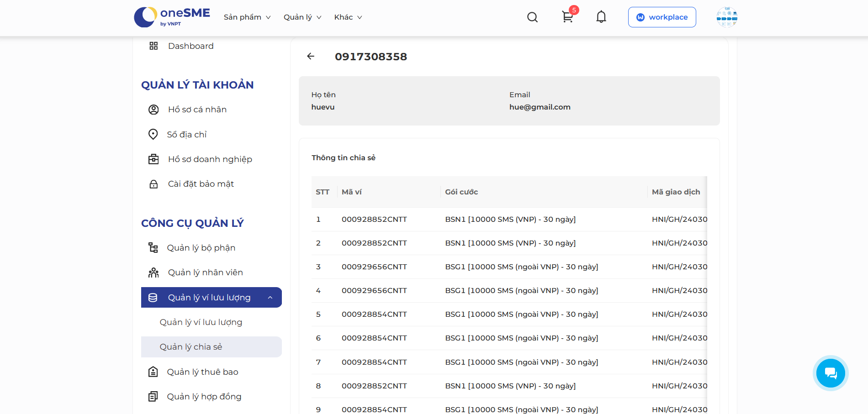Expand the Sản phẩm dropdown menu

pyautogui.click(x=247, y=17)
